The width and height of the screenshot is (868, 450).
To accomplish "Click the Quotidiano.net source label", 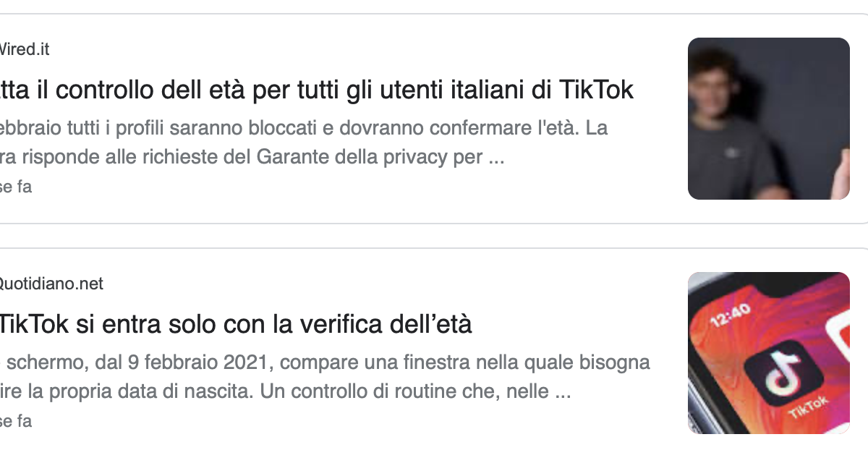I will (x=51, y=284).
